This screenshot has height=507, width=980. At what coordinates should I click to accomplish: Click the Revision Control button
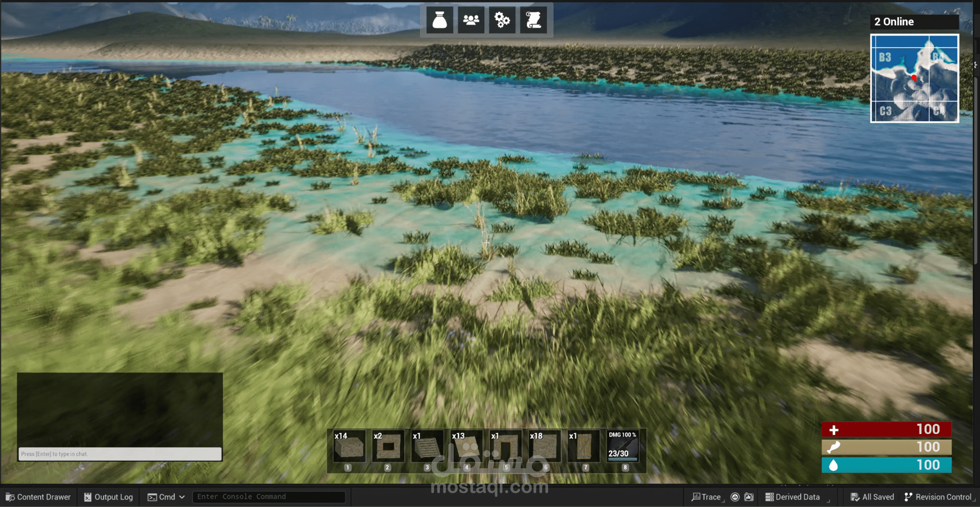pyautogui.click(x=938, y=497)
